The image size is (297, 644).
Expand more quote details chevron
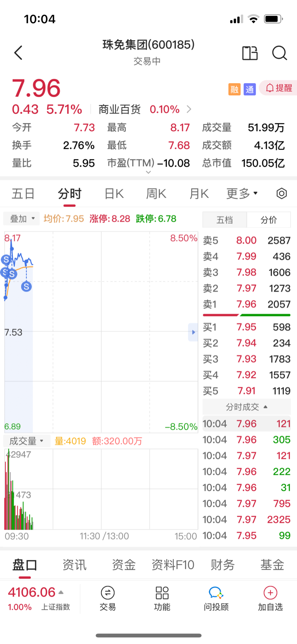click(x=148, y=172)
